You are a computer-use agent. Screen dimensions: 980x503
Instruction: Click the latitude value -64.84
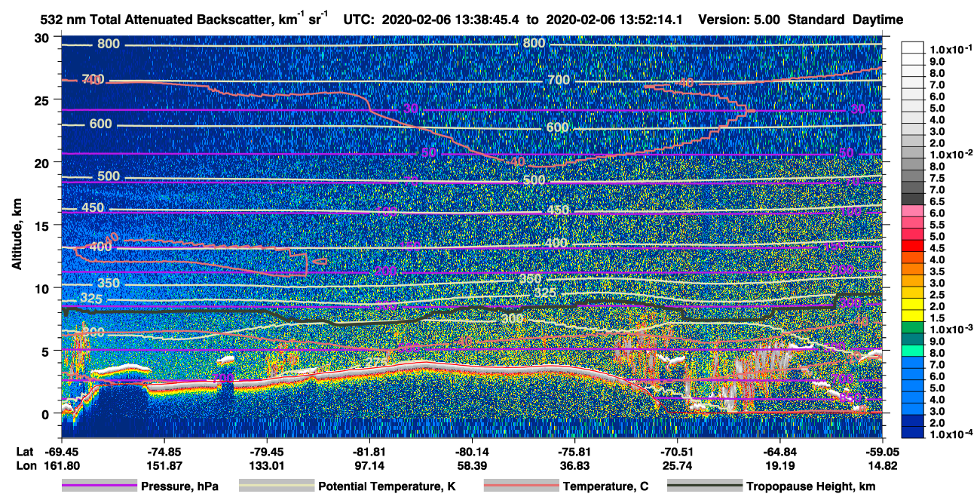click(779, 452)
